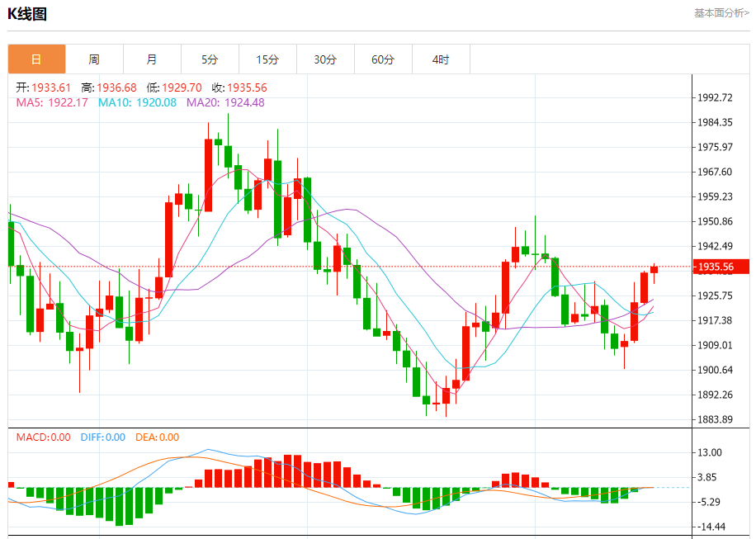The image size is (756, 539).
Task: Open the 4时 interval tab
Action: (442, 59)
